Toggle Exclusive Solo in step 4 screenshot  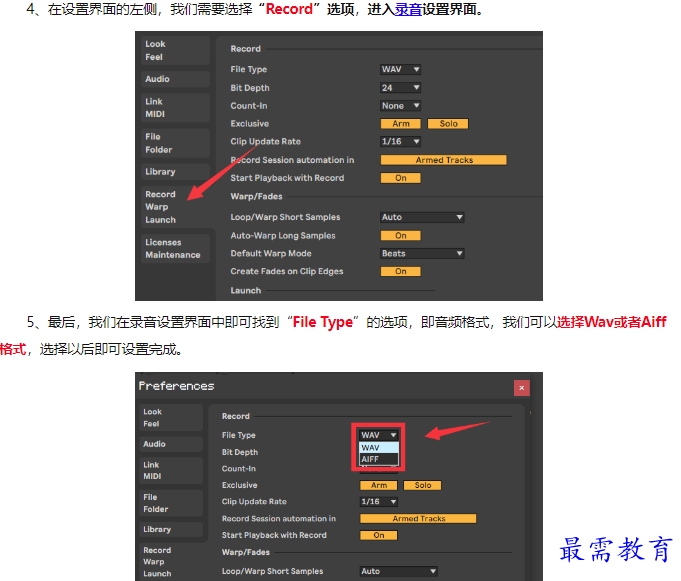(448, 124)
